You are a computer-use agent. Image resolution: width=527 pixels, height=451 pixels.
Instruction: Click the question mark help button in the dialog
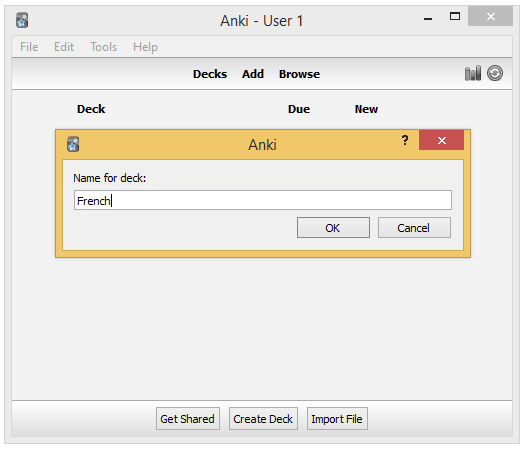(x=405, y=140)
